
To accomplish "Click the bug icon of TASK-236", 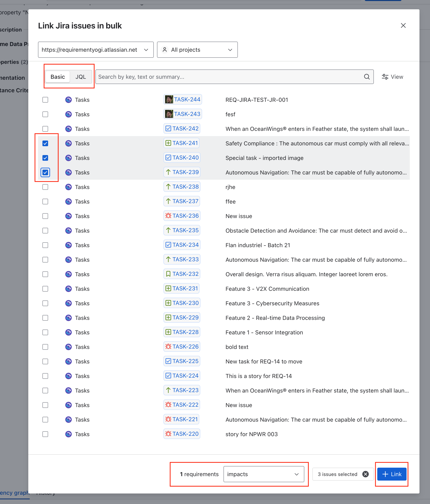I will coord(168,216).
